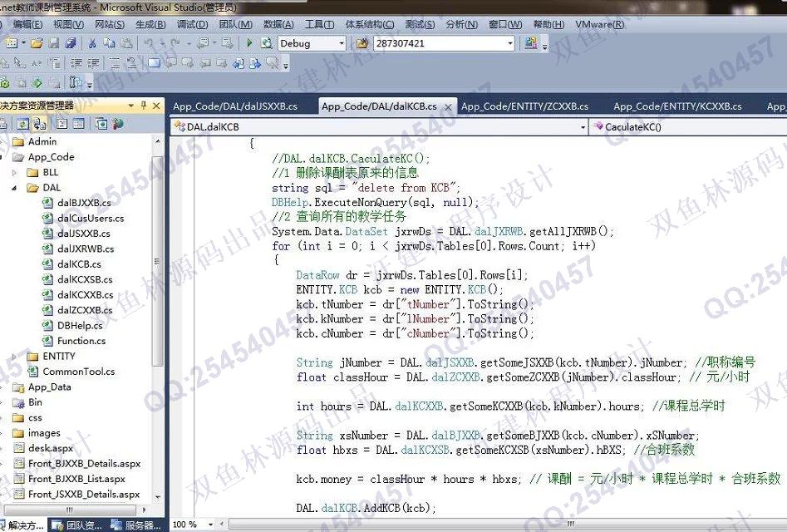This screenshot has width=787, height=532.
Task: Open Solution Explorer window position dropdown arrow
Action: (131, 106)
